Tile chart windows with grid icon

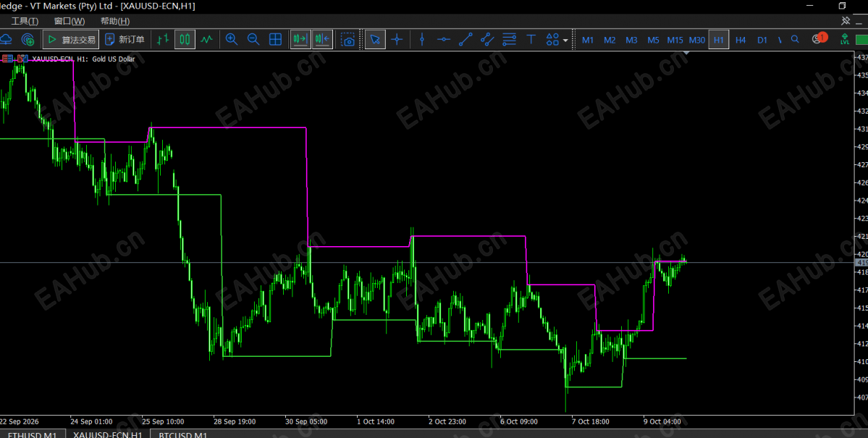275,39
